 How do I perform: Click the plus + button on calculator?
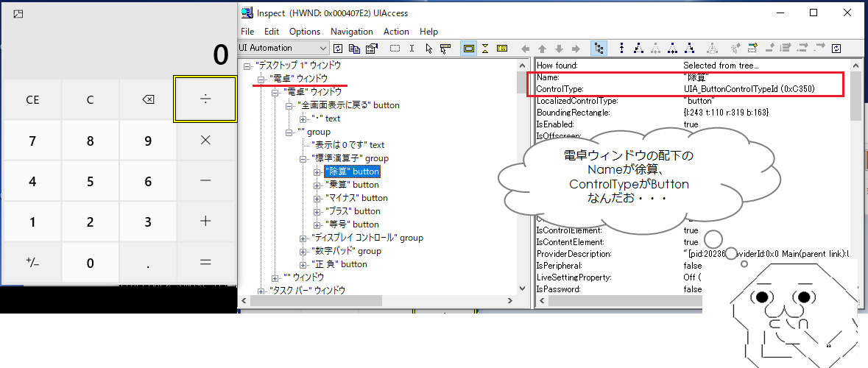point(205,222)
